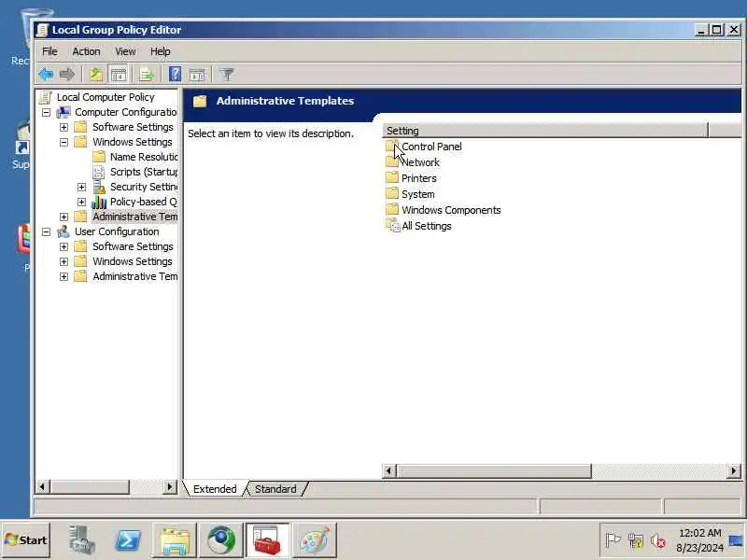
Task: Click the Printers folder icon in list
Action: [392, 178]
